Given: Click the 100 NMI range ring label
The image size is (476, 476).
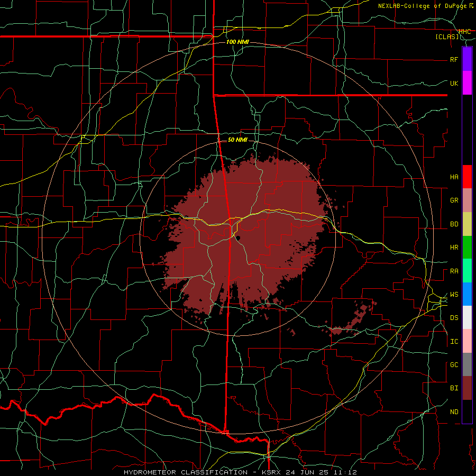Looking at the screenshot, I should coord(237,42).
